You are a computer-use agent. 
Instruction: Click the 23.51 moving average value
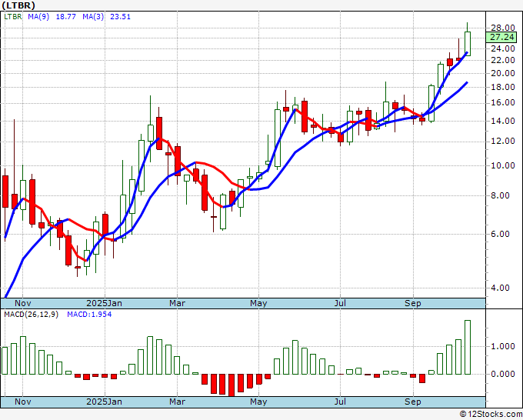click(121, 16)
